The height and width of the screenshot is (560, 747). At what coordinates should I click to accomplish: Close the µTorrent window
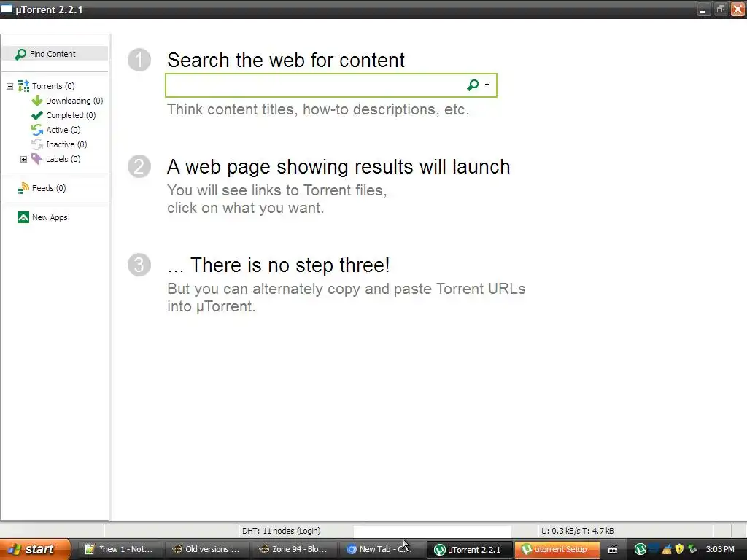[x=738, y=9]
